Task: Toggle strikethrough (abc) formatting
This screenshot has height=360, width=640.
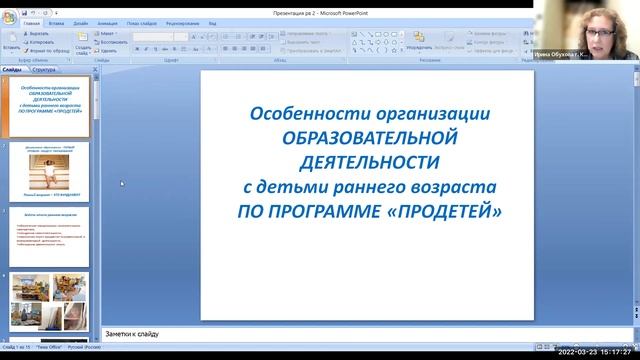Action: click(x=165, y=49)
